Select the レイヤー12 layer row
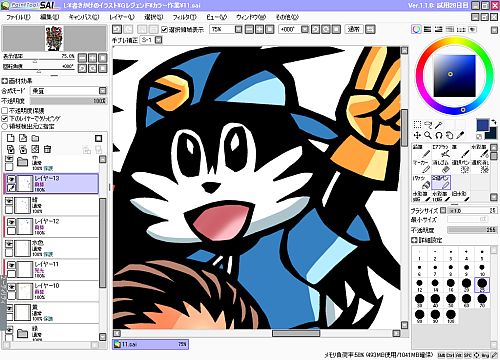The width and height of the screenshot is (500, 360). point(51,227)
